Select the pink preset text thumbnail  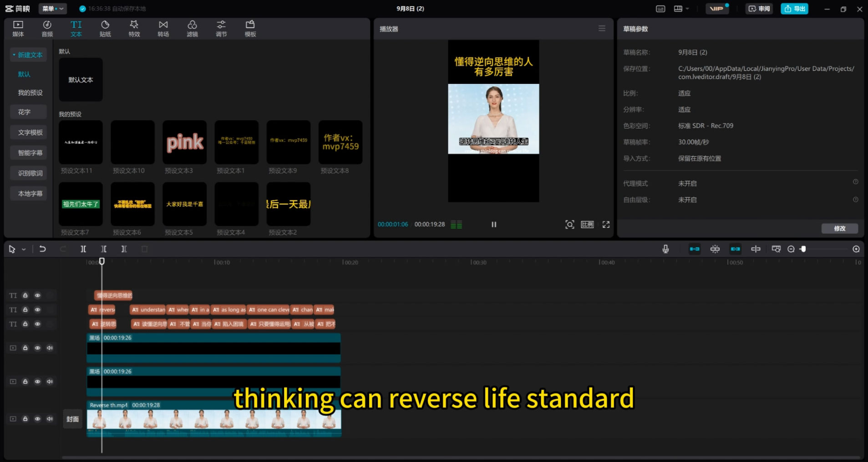click(184, 142)
